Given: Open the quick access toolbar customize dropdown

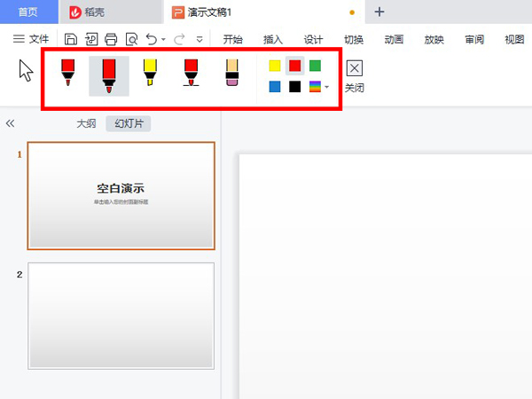Looking at the screenshot, I should (x=199, y=40).
